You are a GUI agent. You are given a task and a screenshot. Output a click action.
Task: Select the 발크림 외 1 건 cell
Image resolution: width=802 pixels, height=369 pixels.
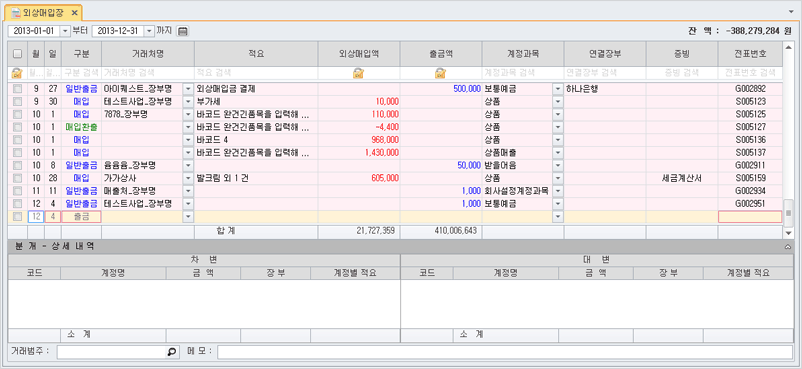pos(256,178)
